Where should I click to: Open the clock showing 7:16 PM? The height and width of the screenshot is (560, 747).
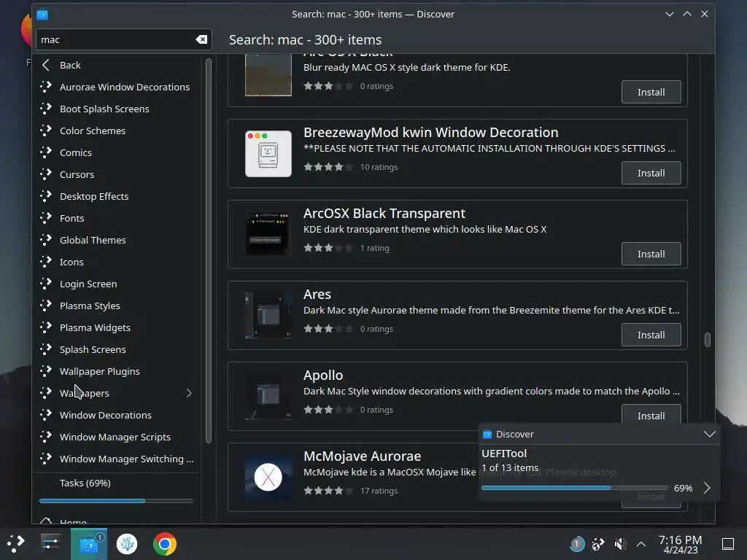tap(680, 544)
